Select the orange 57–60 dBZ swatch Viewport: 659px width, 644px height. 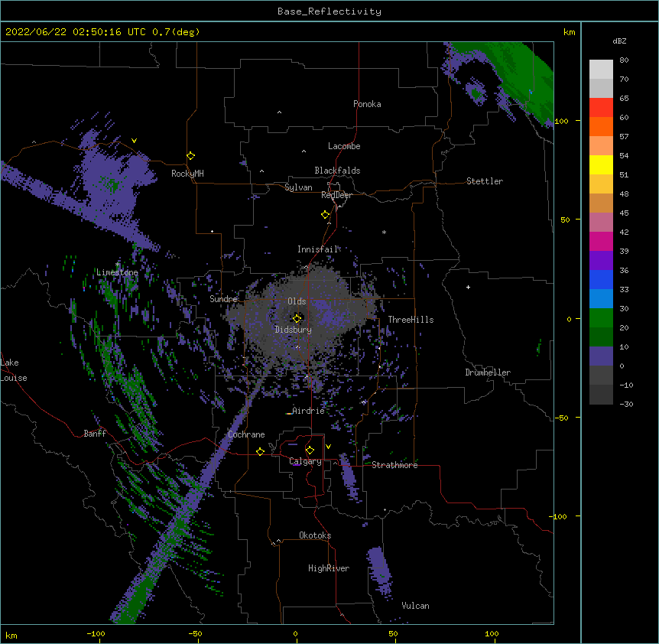tap(601, 126)
